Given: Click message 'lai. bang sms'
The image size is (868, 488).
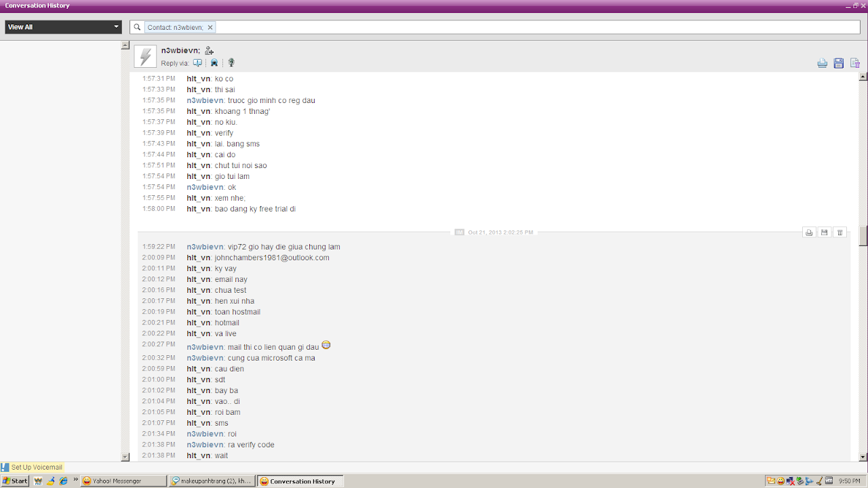Looking at the screenshot, I should (237, 144).
